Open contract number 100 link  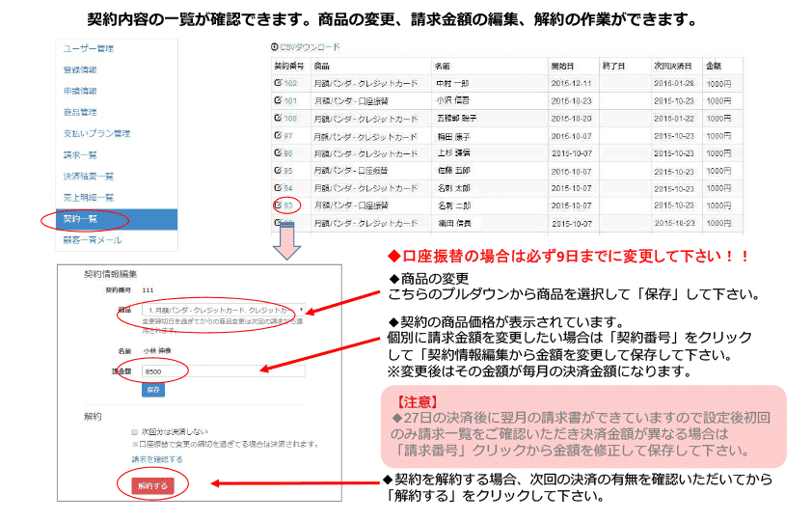290,118
